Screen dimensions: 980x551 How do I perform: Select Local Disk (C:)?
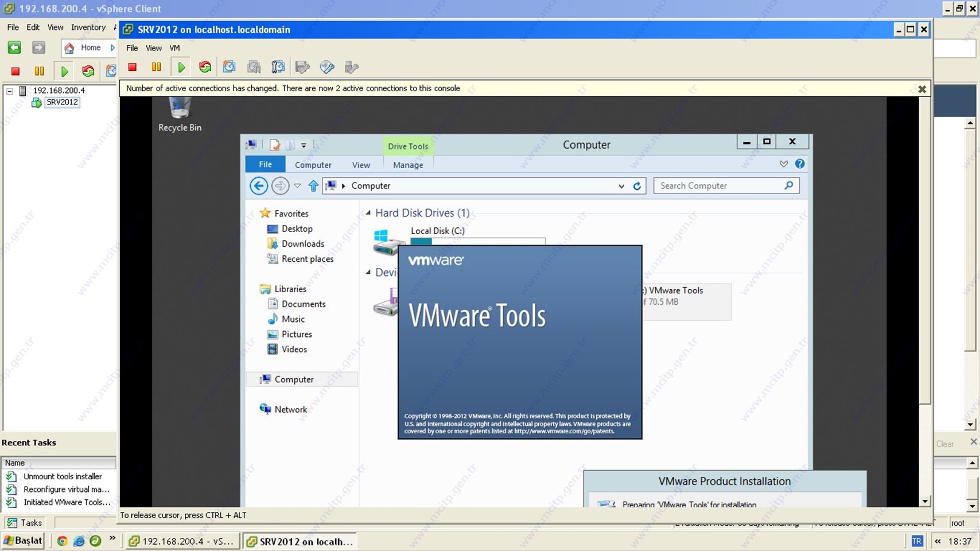coord(437,231)
